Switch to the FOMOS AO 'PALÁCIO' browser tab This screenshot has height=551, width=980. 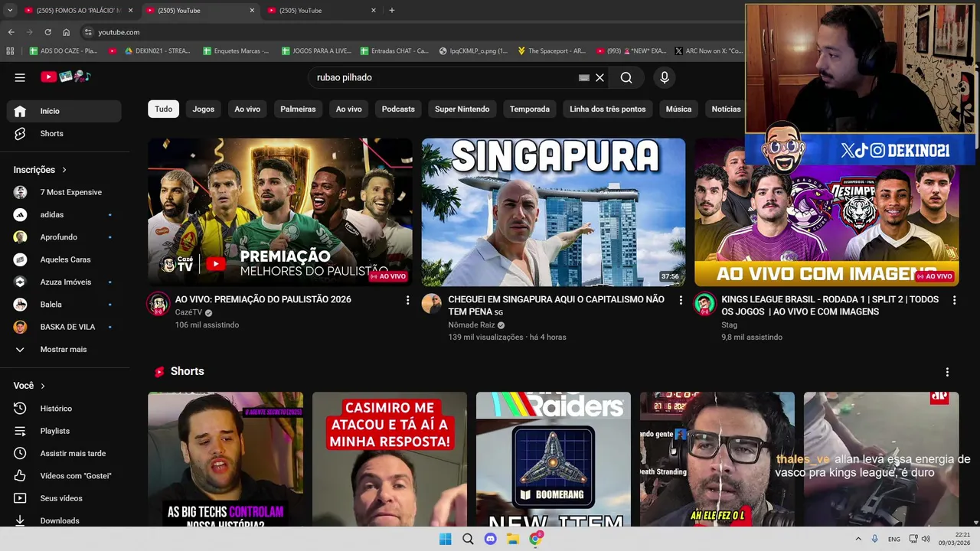point(78,11)
